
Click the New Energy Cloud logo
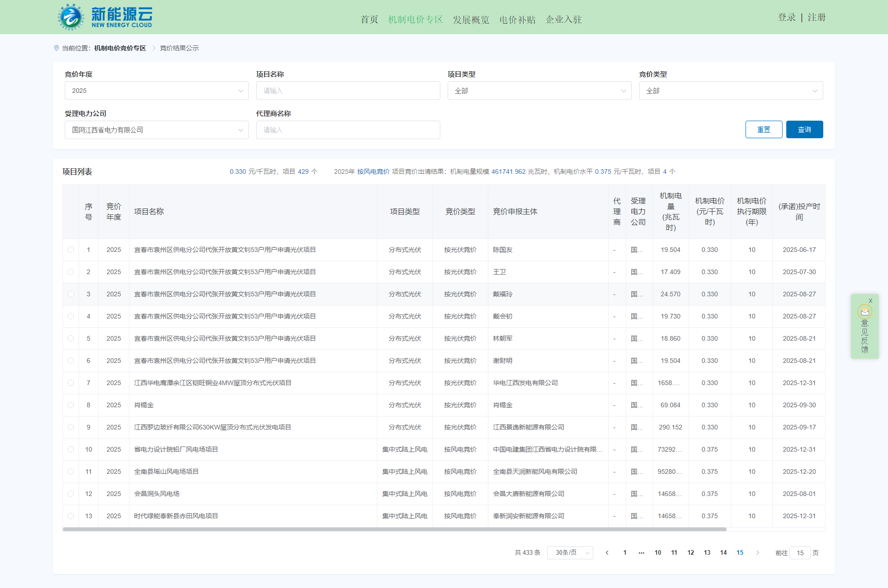(x=105, y=17)
